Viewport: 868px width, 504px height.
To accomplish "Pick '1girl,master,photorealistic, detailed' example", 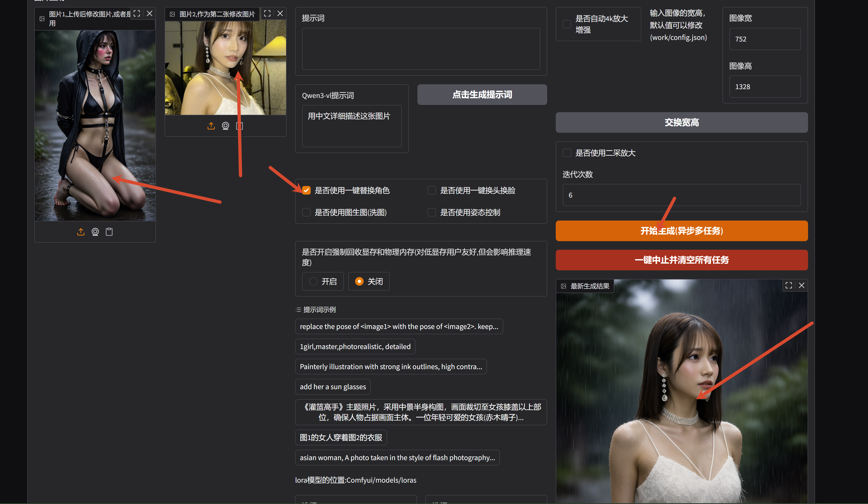I will 355,347.
